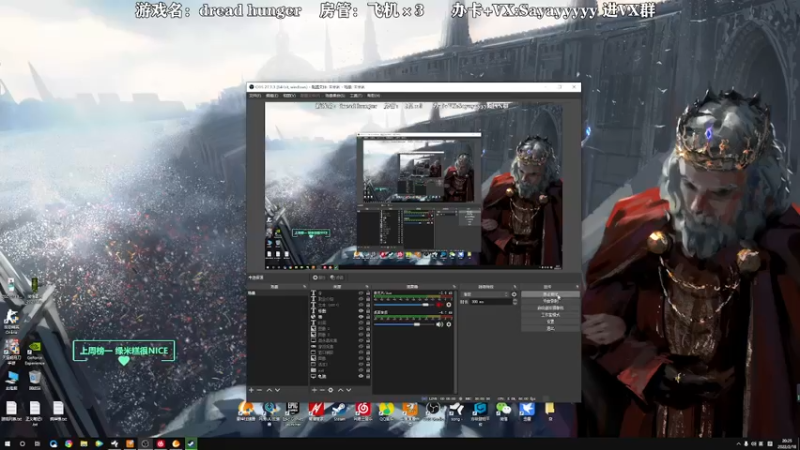The image size is (800, 450).
Task: Open mic/Aux audio settings gear
Action: (448, 305)
